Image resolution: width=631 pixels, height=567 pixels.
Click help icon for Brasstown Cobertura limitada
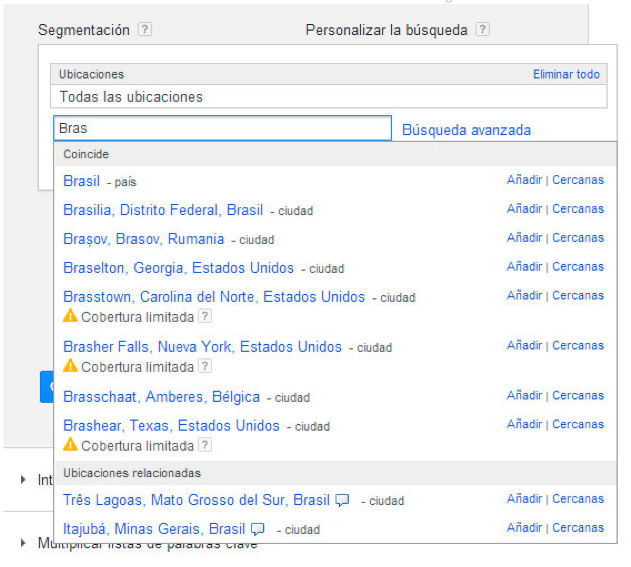(x=204, y=316)
